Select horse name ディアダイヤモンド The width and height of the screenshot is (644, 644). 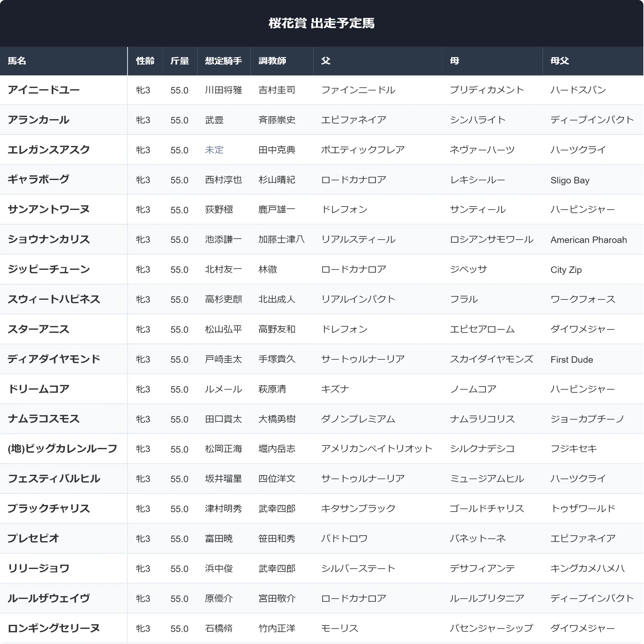(54, 359)
